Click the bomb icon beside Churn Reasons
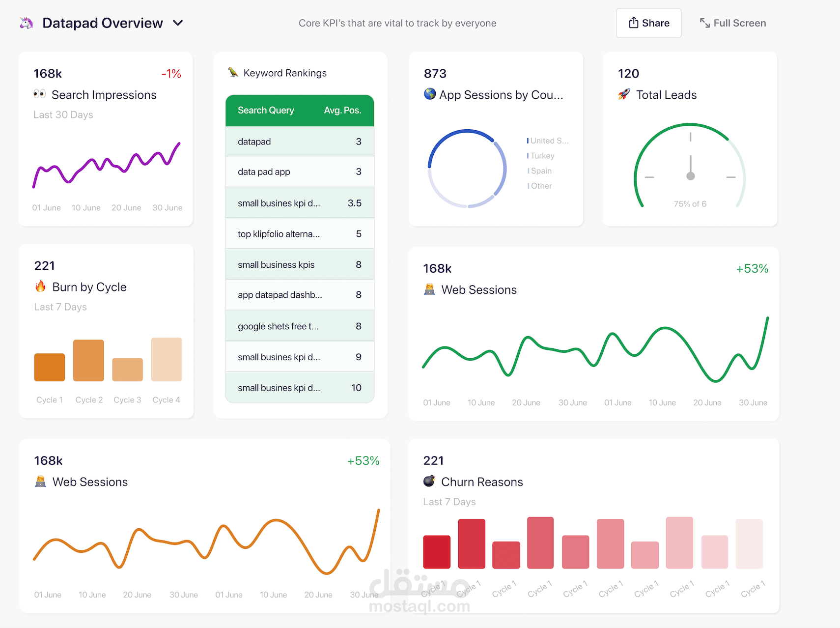840x628 pixels. (x=429, y=481)
